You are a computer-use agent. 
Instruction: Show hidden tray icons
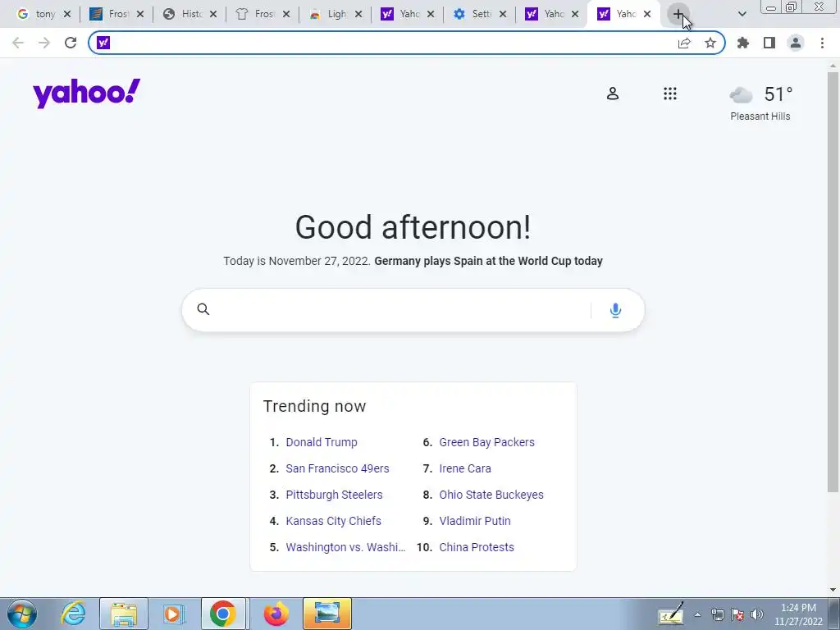coord(697,614)
